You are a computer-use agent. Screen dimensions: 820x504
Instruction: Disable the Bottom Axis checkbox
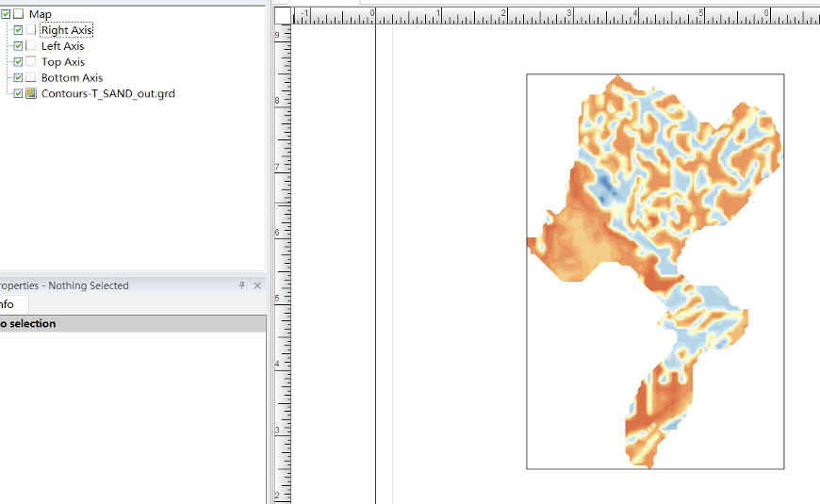tap(18, 78)
